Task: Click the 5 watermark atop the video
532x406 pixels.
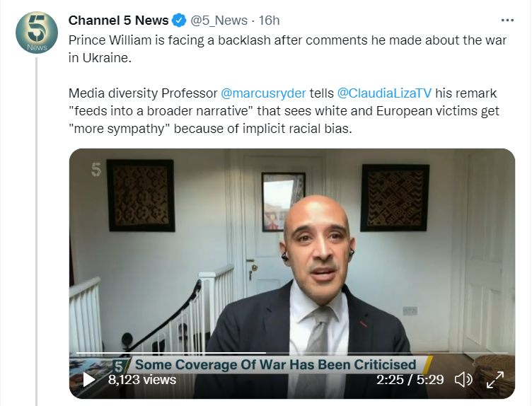Action: pyautogui.click(x=96, y=170)
